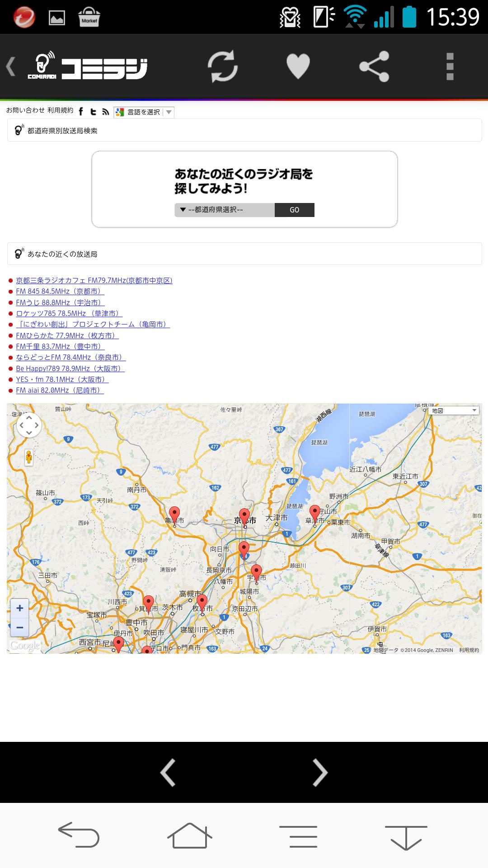Tap the heart favorite icon
The image size is (488, 868).
[x=298, y=67]
